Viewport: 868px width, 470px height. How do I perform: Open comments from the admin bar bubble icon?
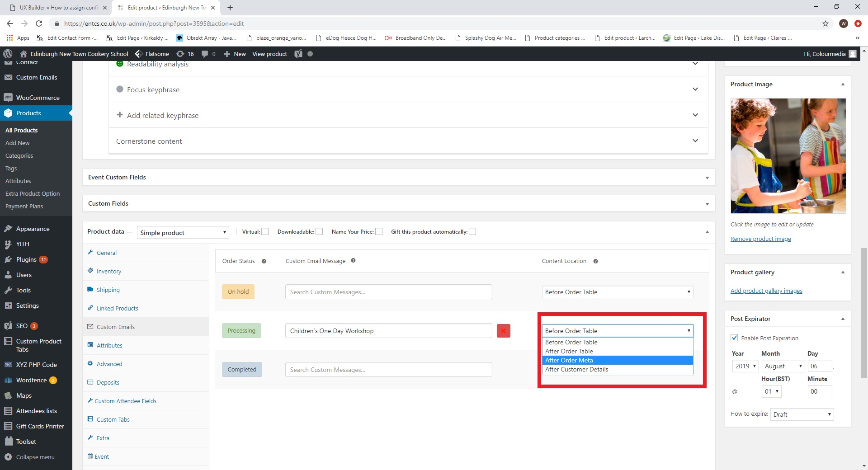point(206,54)
